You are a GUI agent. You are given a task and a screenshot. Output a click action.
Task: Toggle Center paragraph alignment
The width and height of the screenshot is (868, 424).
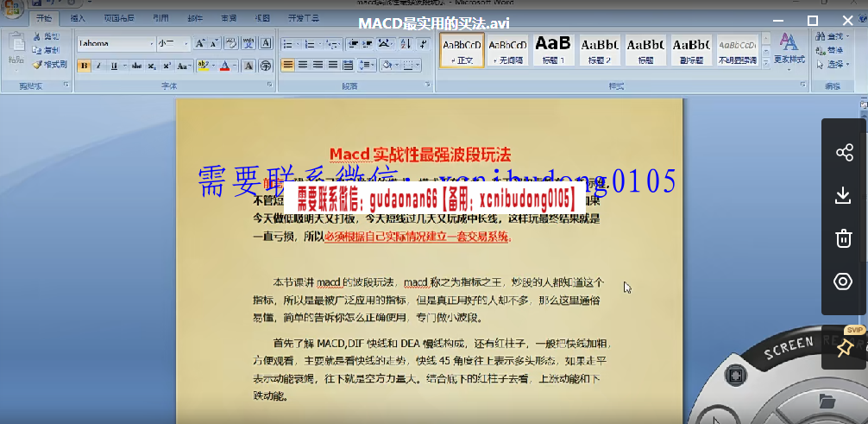[303, 66]
